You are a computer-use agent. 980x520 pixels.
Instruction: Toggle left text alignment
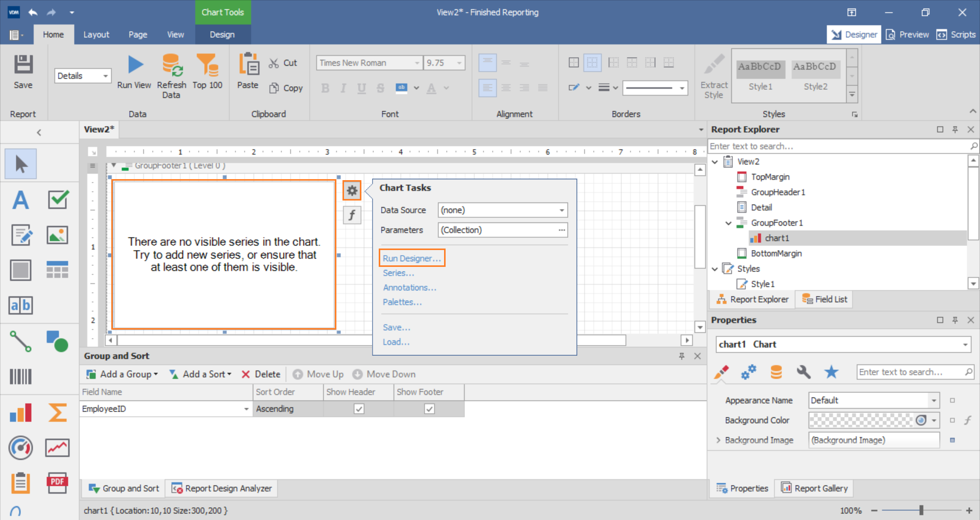pos(487,88)
